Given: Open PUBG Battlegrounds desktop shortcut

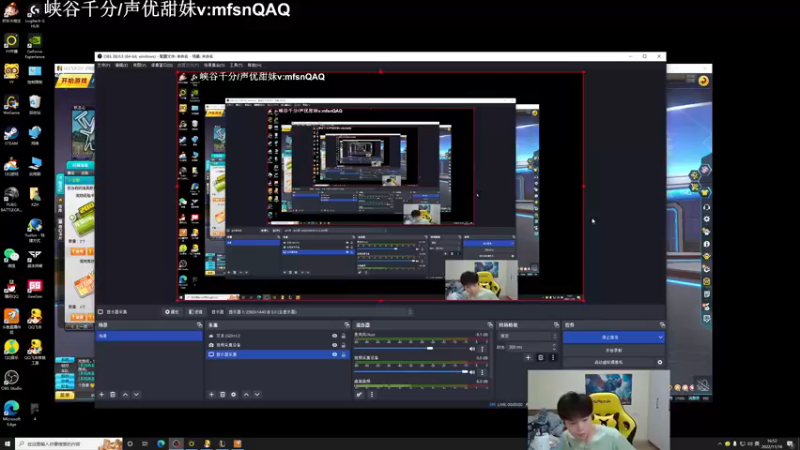Looking at the screenshot, I should 11,199.
